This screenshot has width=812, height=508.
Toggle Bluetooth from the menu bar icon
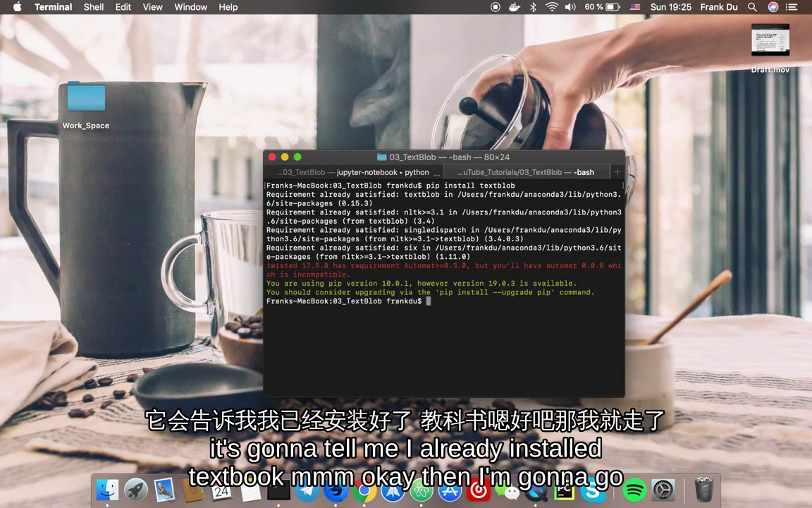(x=533, y=7)
